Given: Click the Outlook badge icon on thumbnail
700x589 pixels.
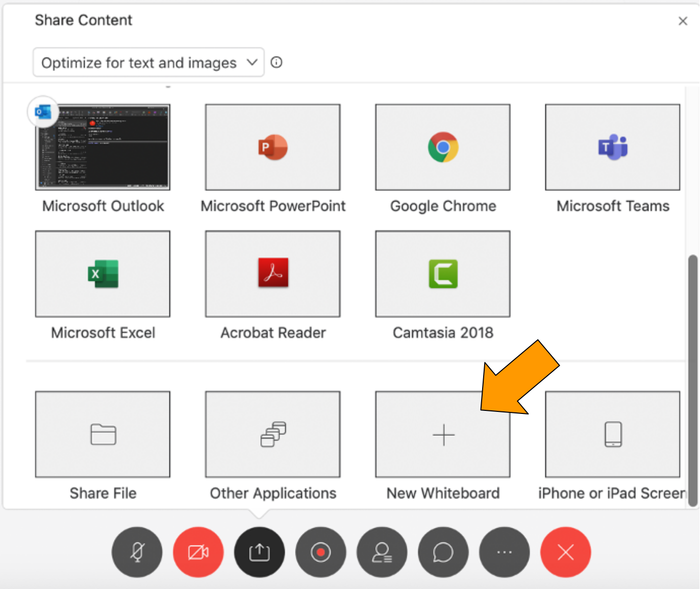Looking at the screenshot, I should (43, 112).
